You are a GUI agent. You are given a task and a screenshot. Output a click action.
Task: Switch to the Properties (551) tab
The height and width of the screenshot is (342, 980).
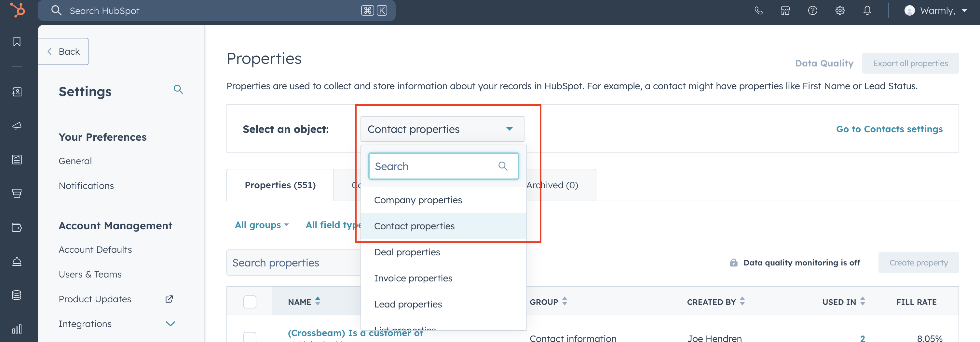click(280, 185)
